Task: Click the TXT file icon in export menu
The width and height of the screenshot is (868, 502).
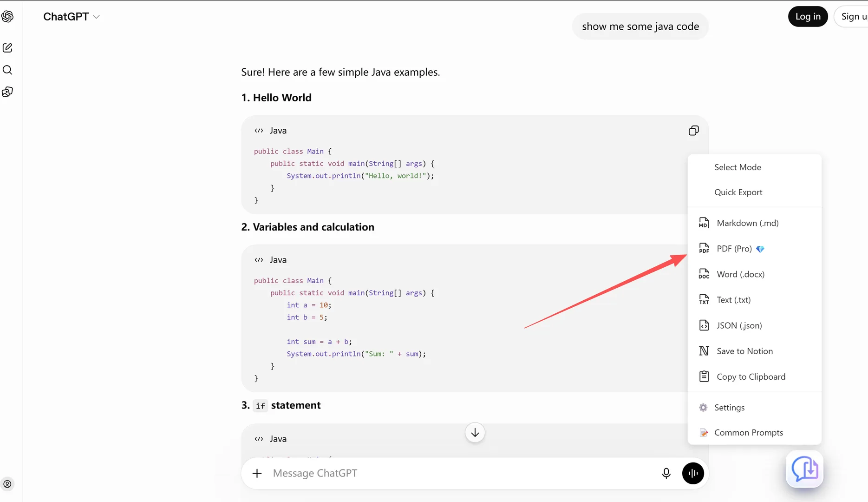Action: coord(704,300)
